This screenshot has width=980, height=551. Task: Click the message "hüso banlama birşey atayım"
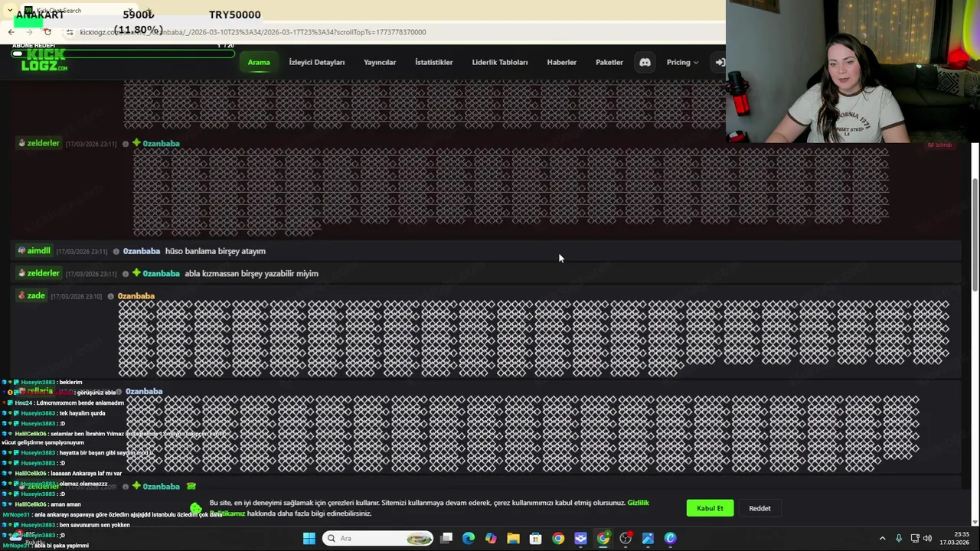pos(215,251)
